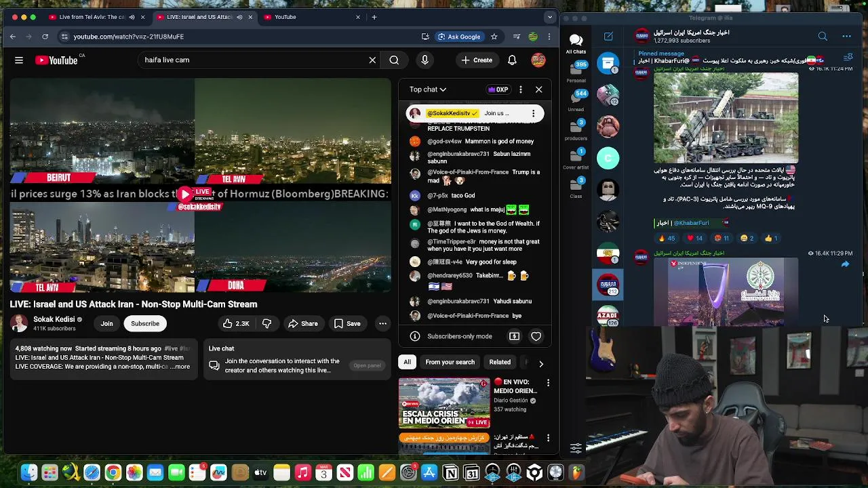The image size is (868, 488).
Task: Open pinned message options in chat
Action: coord(534,113)
